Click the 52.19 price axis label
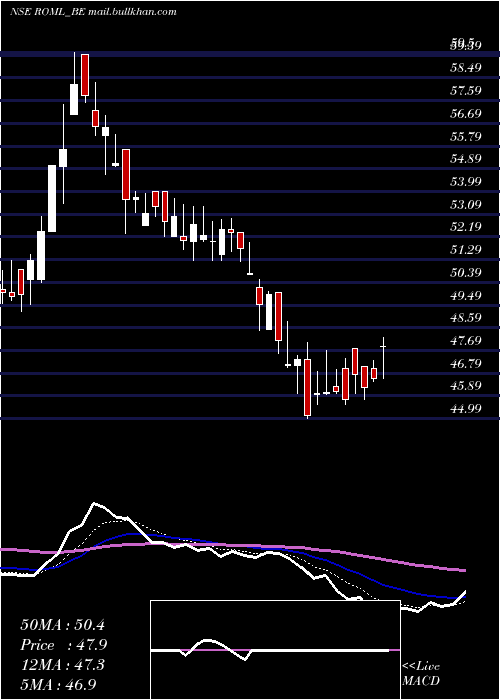 tap(466, 227)
